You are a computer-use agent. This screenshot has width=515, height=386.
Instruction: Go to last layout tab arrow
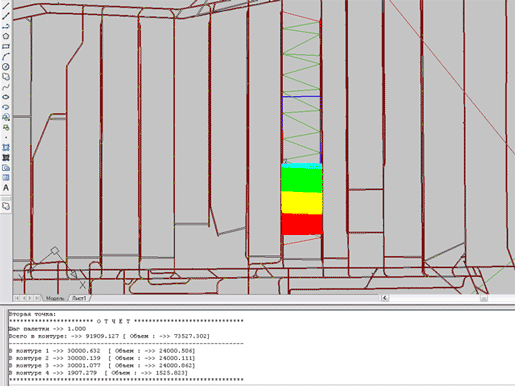click(37, 298)
